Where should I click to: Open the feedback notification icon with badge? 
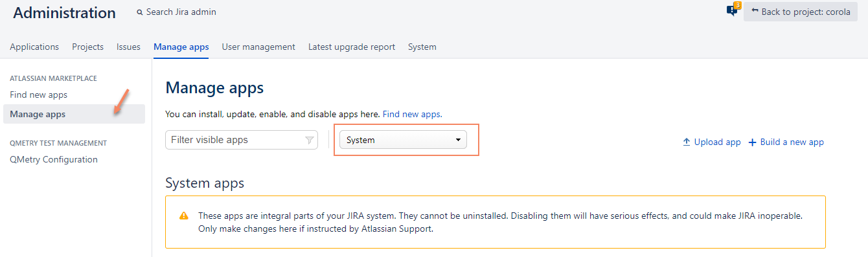click(x=733, y=10)
